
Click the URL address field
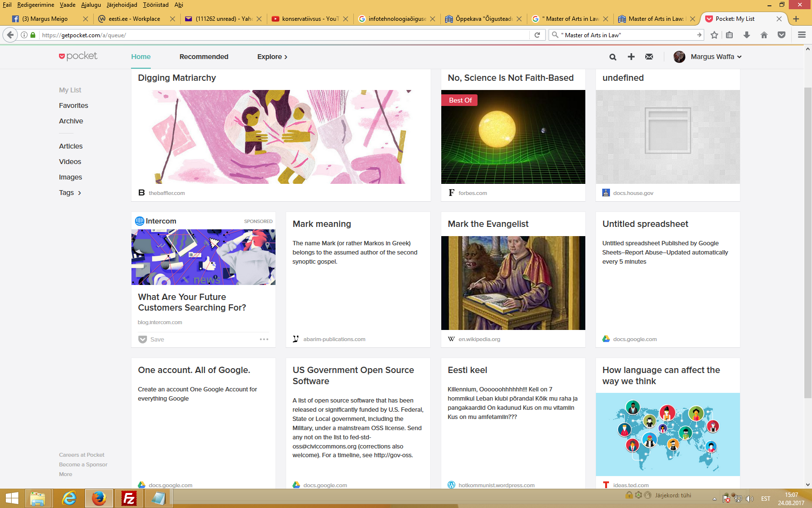(x=283, y=35)
